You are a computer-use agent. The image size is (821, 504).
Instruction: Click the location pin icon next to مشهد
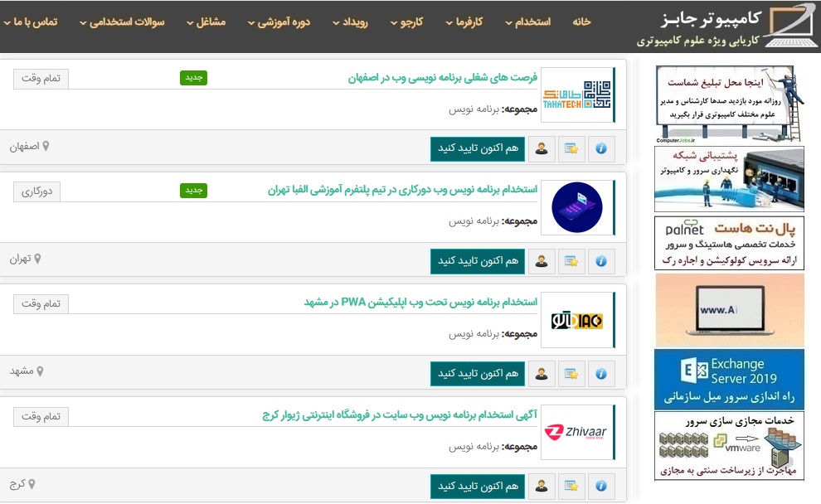tap(40, 371)
